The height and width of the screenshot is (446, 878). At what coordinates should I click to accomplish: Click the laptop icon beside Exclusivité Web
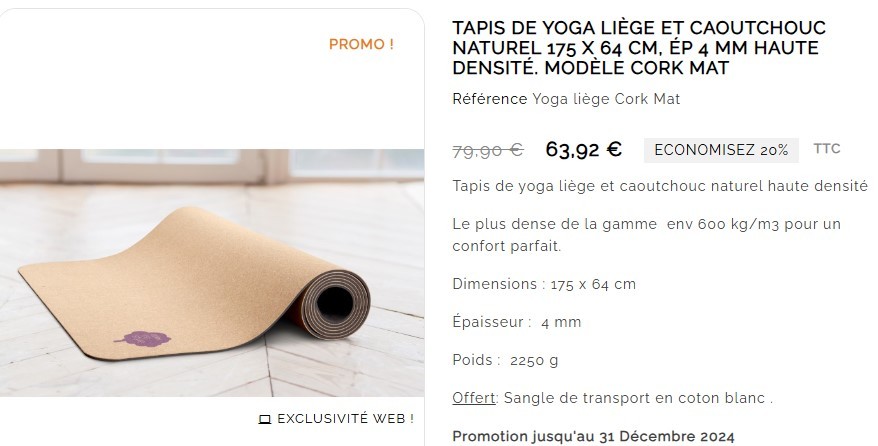265,419
